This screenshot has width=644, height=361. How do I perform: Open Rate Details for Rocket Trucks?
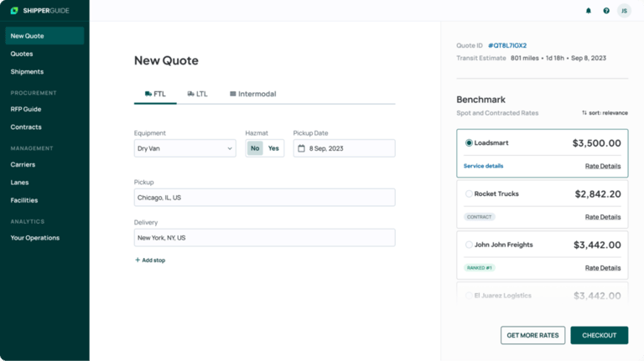coord(603,217)
